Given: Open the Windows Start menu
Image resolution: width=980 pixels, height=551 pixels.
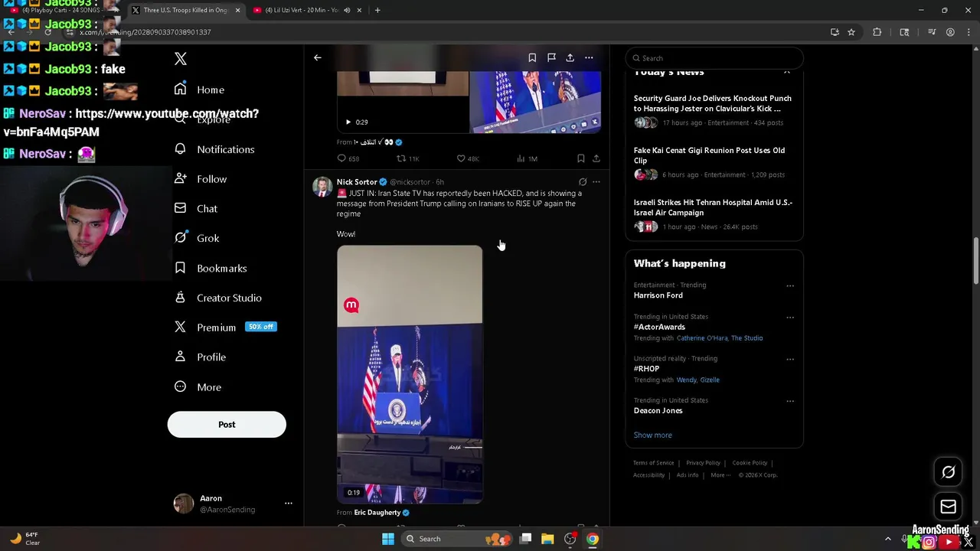Looking at the screenshot, I should click(388, 539).
